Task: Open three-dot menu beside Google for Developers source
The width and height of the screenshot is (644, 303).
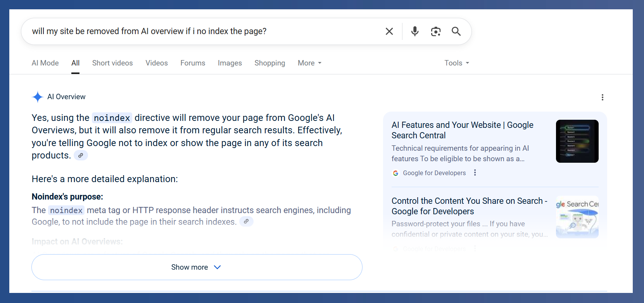Action: [475, 173]
